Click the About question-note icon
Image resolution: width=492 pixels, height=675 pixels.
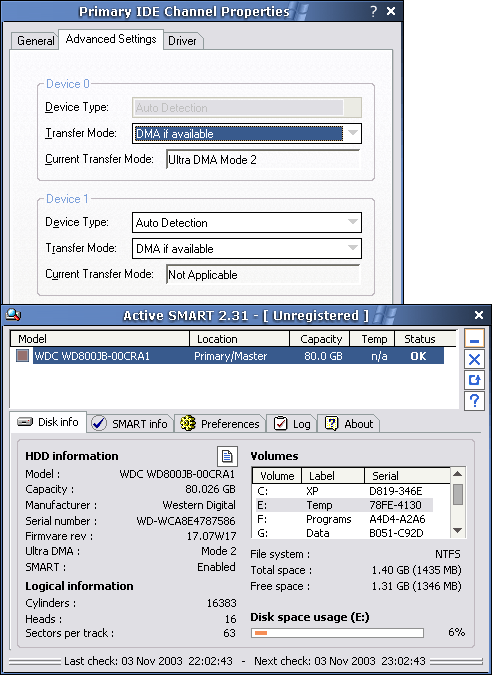click(x=331, y=424)
